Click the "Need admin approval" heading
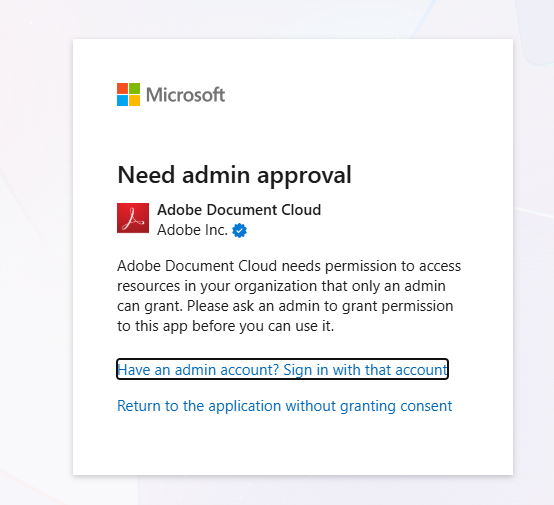Image resolution: width=554 pixels, height=505 pixels. pos(234,175)
